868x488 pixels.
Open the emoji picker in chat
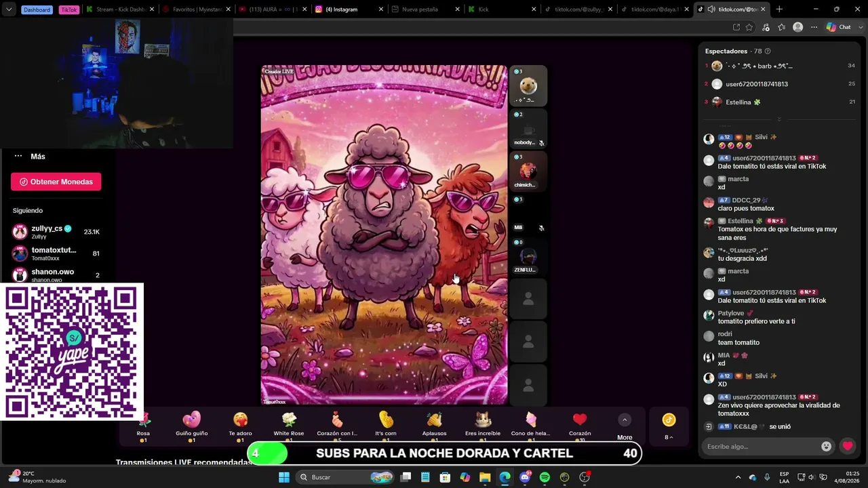tap(826, 447)
